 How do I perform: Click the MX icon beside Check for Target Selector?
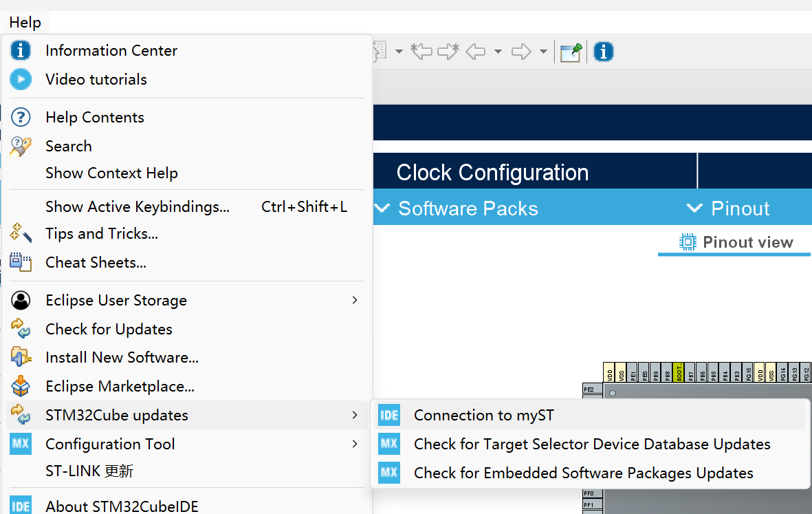[389, 444]
